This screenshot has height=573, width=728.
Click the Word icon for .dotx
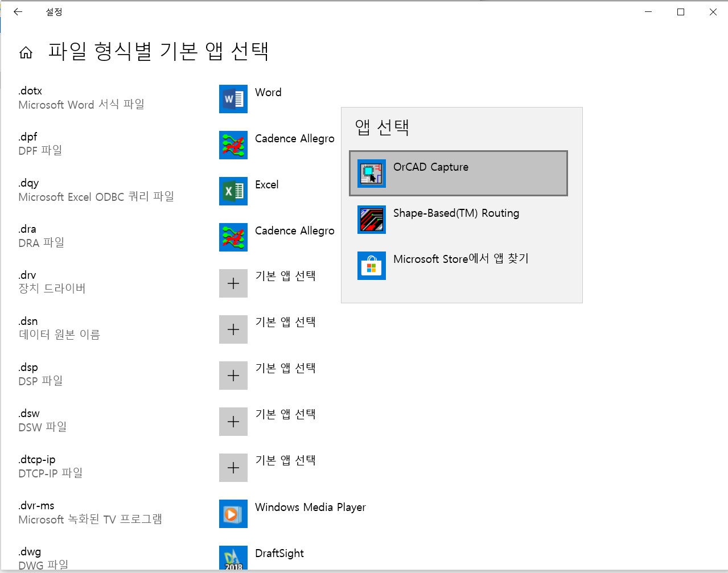[x=233, y=99]
